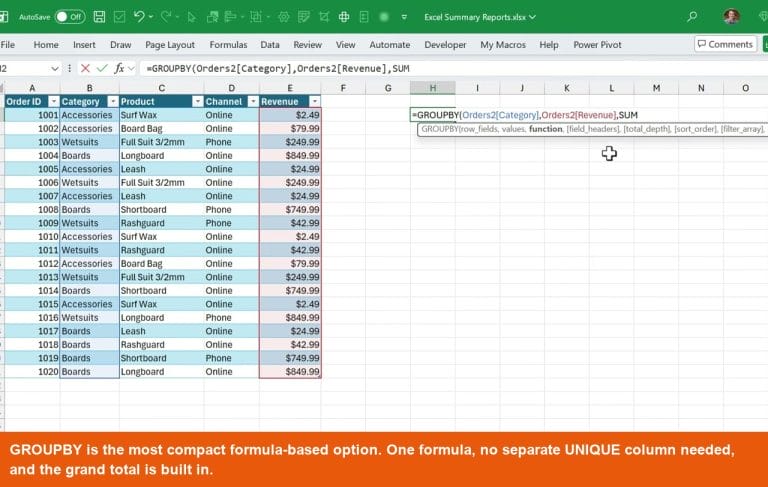Click the values argument in formula tooltip
The height and width of the screenshot is (487, 768).
tap(513, 129)
